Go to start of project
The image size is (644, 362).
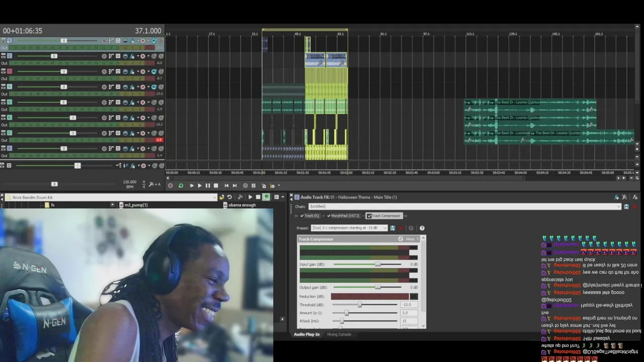(x=226, y=186)
